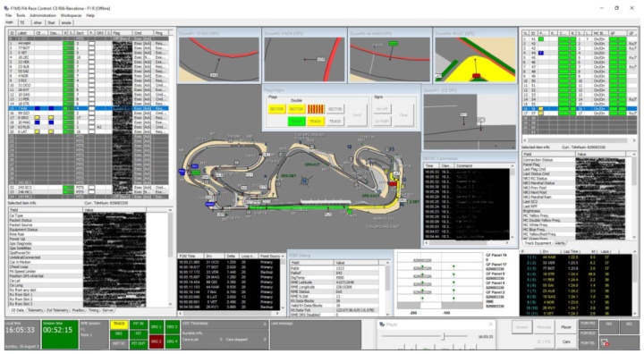Toggle the P checkbox for 5 VET
This screenshot has height=354, width=644.
[x=91, y=53]
